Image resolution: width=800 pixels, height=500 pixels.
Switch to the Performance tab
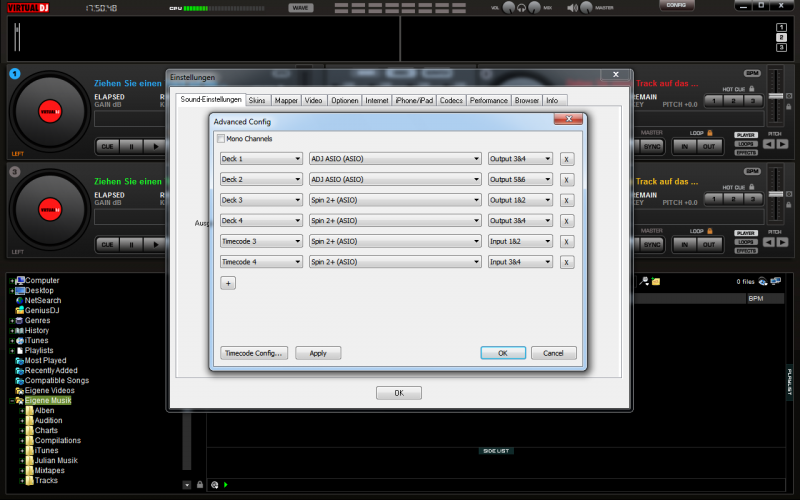point(488,101)
